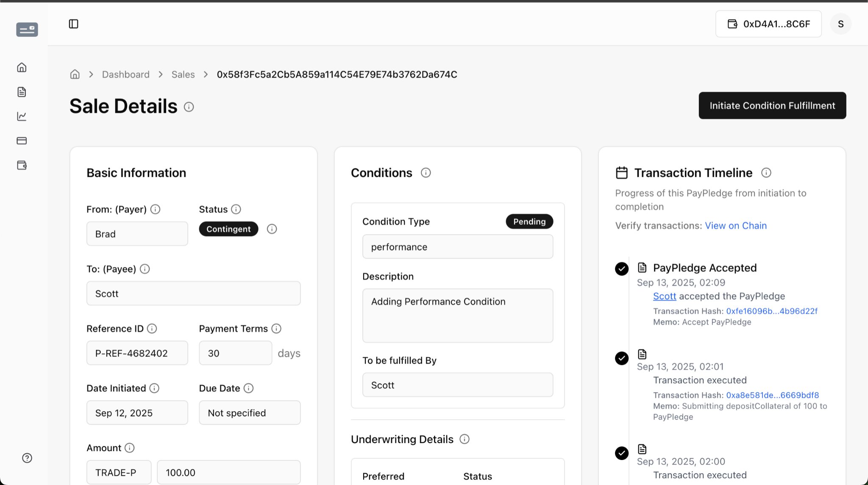Open Scott link in PayPledge Accepted entry

pyautogui.click(x=665, y=296)
